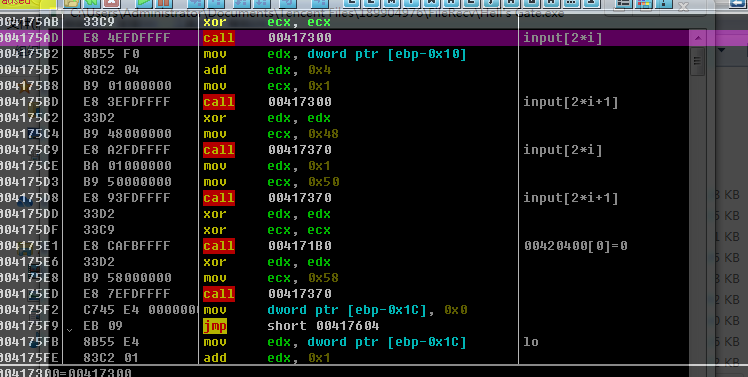Click comment 'lo' on row 004175FB
The width and height of the screenshot is (748, 377).
click(x=531, y=342)
